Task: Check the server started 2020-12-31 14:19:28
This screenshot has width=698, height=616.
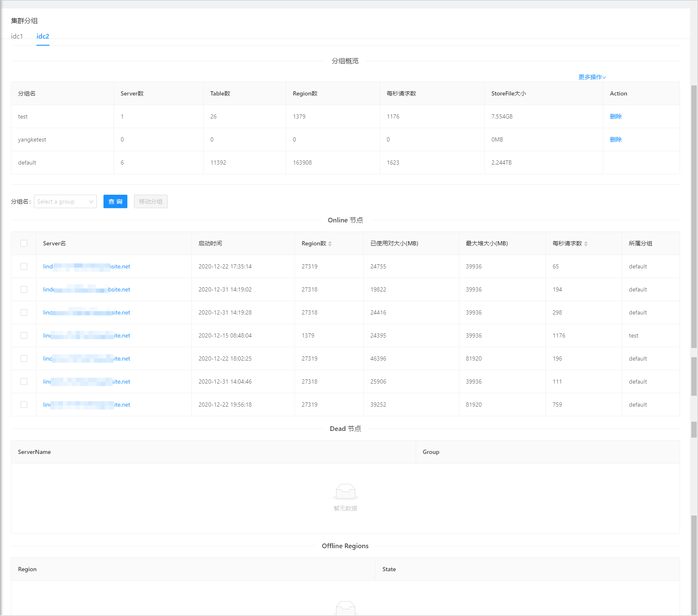Action: pyautogui.click(x=24, y=312)
